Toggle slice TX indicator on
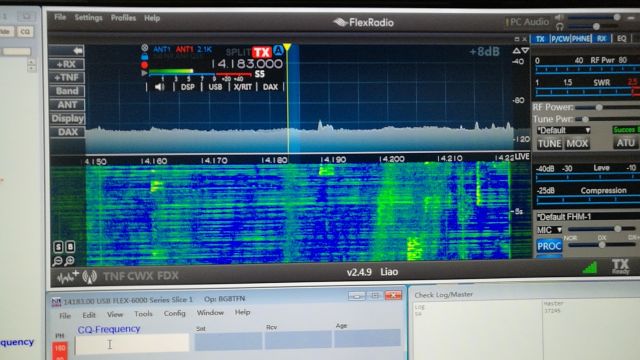This screenshot has height=360, width=640. 262,52
